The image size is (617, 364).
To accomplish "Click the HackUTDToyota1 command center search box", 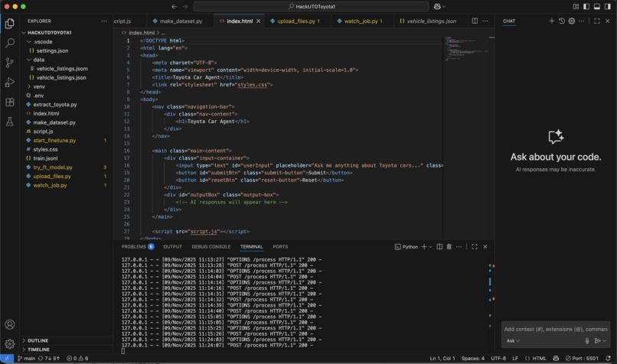I will (x=311, y=6).
